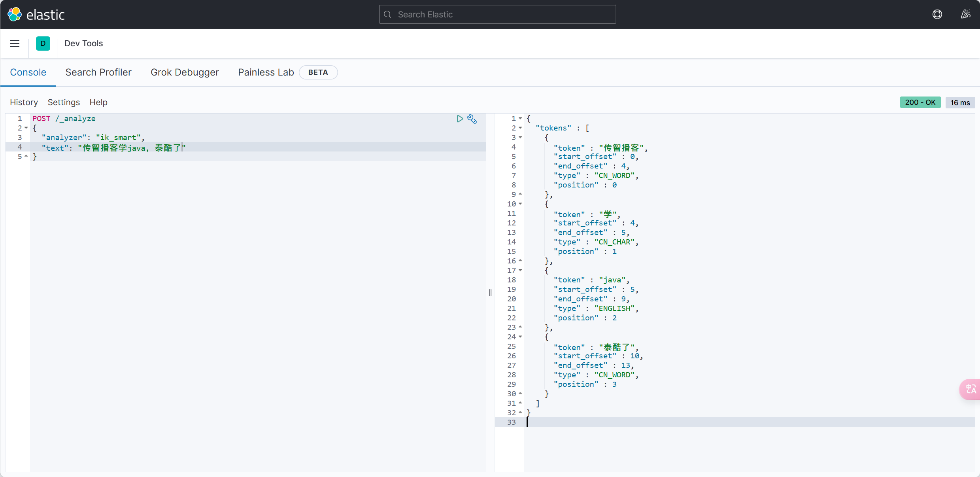Open console Settings
The width and height of the screenshot is (980, 477).
(x=64, y=102)
